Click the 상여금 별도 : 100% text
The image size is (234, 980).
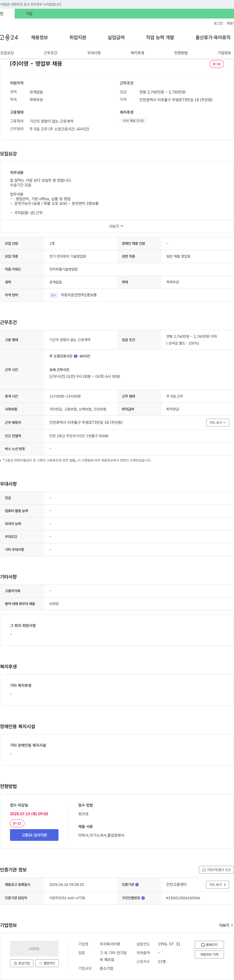click(183, 343)
